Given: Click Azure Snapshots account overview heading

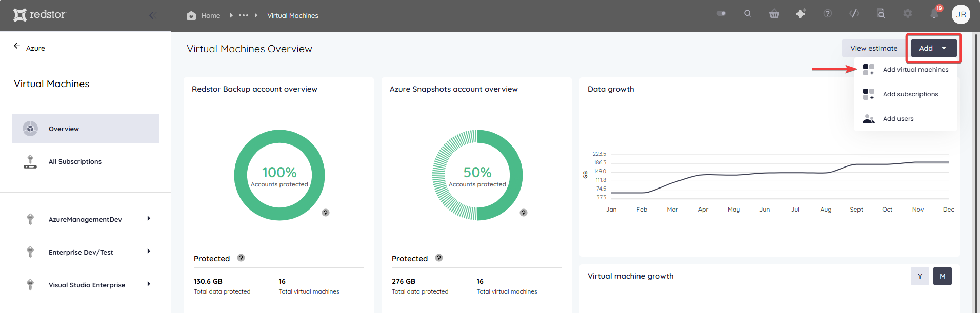Looking at the screenshot, I should pos(454,89).
